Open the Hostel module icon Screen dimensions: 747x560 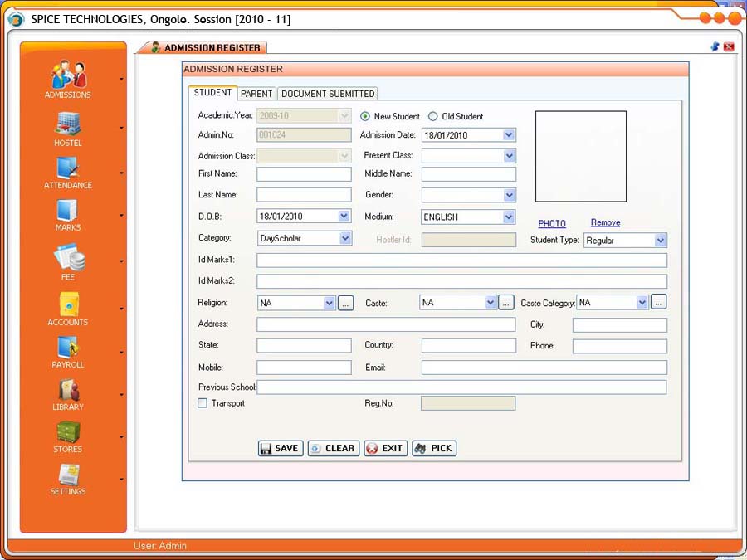pos(68,124)
